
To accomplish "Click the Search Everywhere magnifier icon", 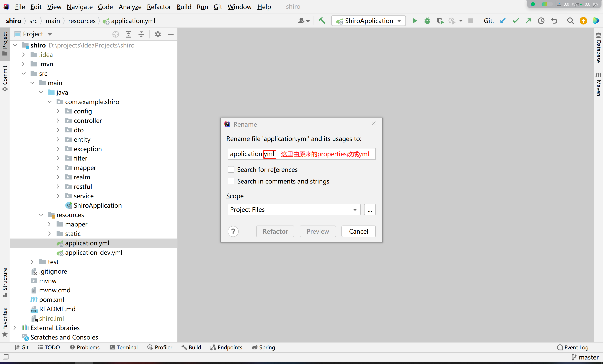I will 570,21.
